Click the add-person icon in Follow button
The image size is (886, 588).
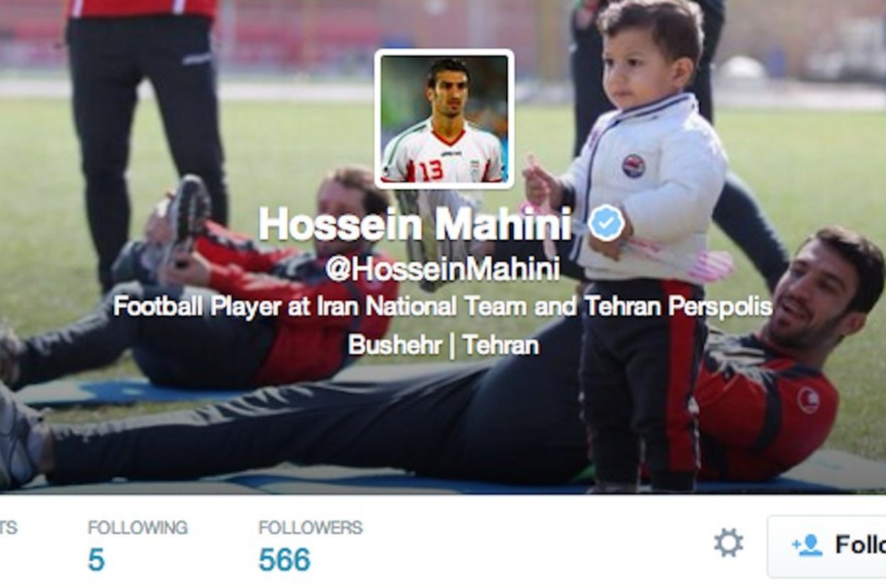pyautogui.click(x=807, y=545)
